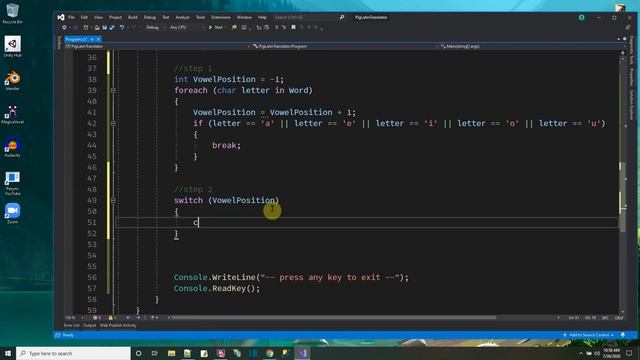
Task: Open Chrome from the taskbar
Action: 269,353
